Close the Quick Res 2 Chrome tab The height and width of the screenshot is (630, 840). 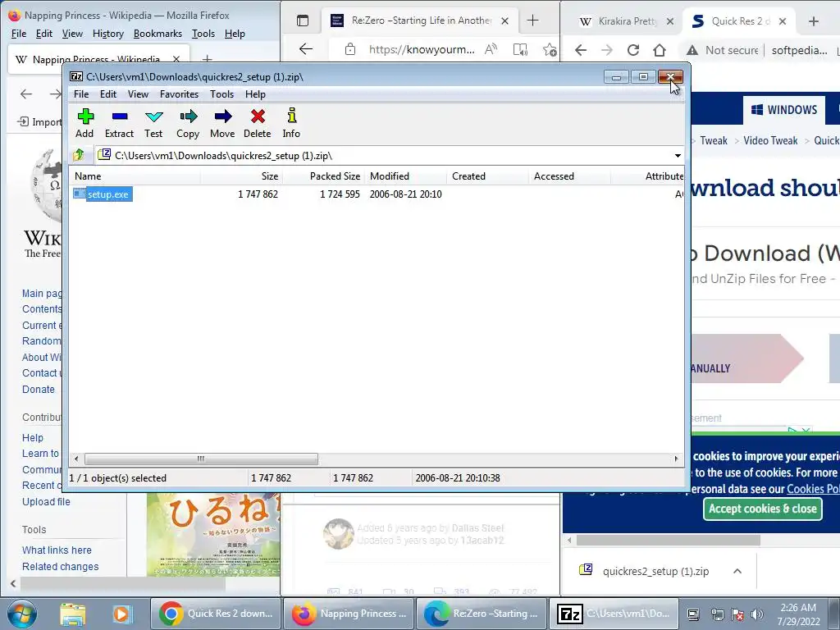(x=783, y=21)
